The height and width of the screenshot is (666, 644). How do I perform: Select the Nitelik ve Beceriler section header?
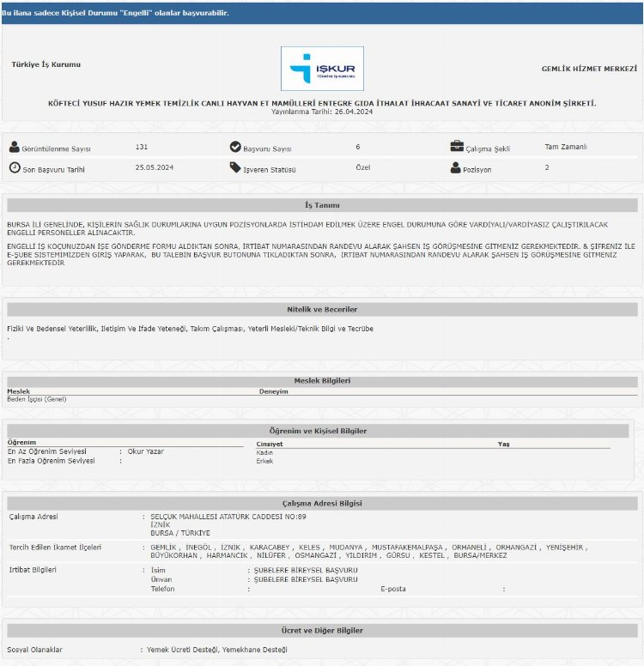tap(322, 309)
